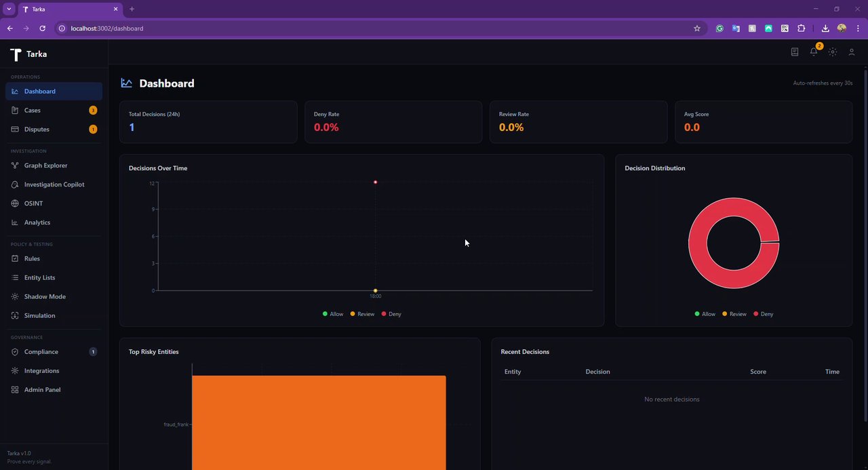868x470 pixels.
Task: Click the orange fraud_frank bar
Action: point(319,423)
